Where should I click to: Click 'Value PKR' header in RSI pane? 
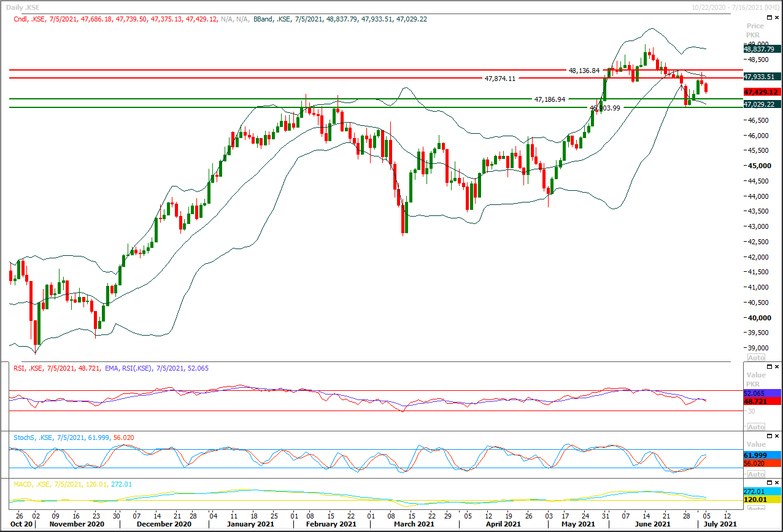pyautogui.click(x=755, y=379)
